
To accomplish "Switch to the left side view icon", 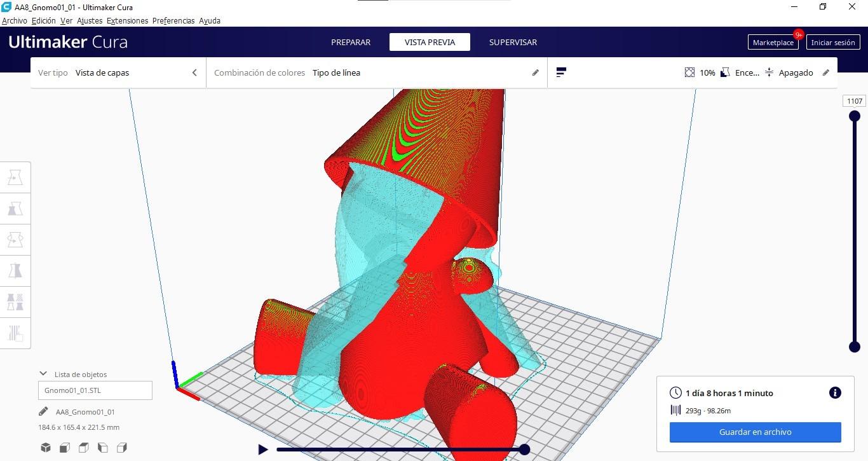I will [x=102, y=448].
